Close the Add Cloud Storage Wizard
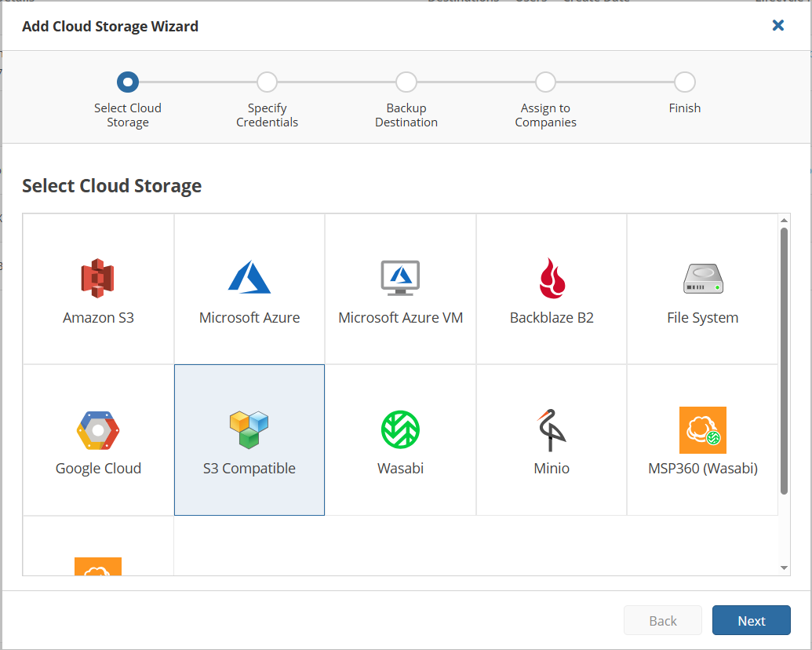The image size is (812, 650). click(777, 25)
